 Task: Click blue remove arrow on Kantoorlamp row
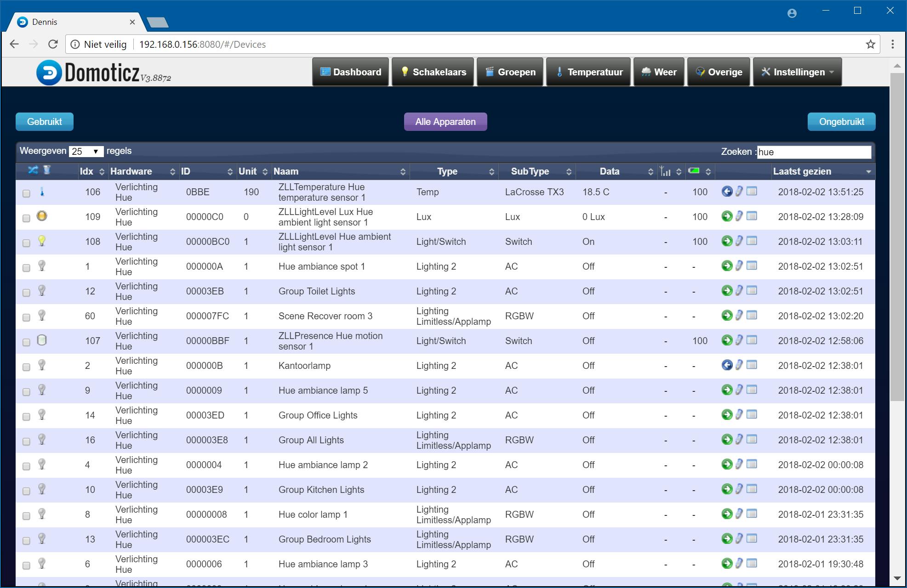(727, 365)
